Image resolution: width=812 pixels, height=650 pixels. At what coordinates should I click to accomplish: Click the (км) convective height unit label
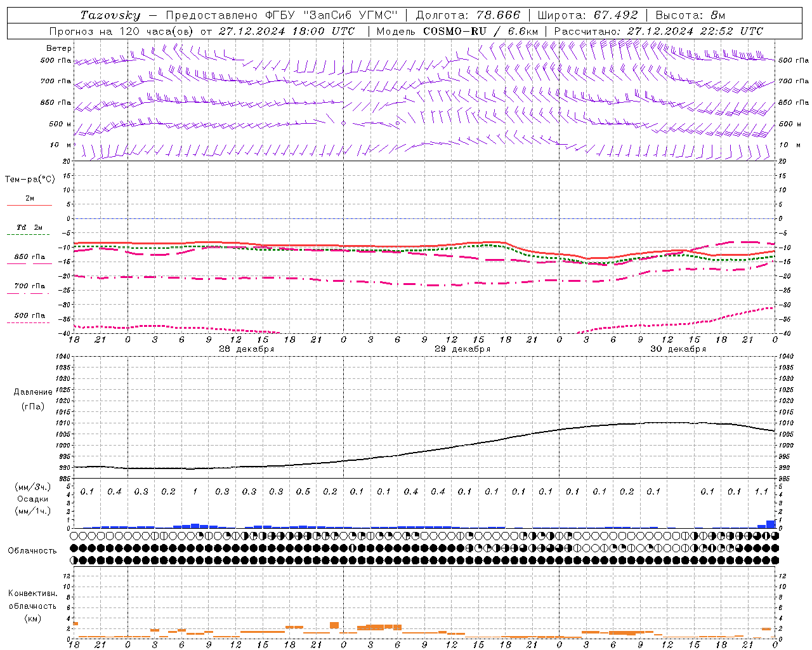point(34,618)
